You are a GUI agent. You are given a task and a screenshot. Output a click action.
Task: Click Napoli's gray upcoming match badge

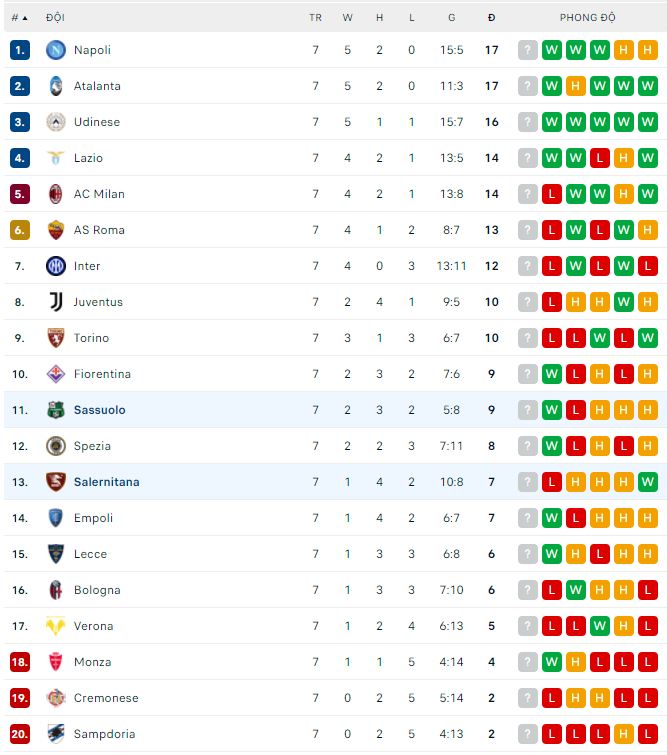[x=528, y=50]
